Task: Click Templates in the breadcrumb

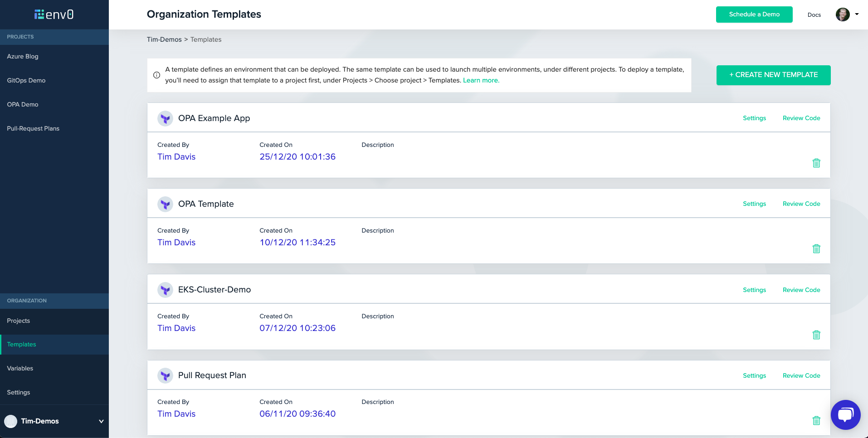Action: click(x=206, y=39)
